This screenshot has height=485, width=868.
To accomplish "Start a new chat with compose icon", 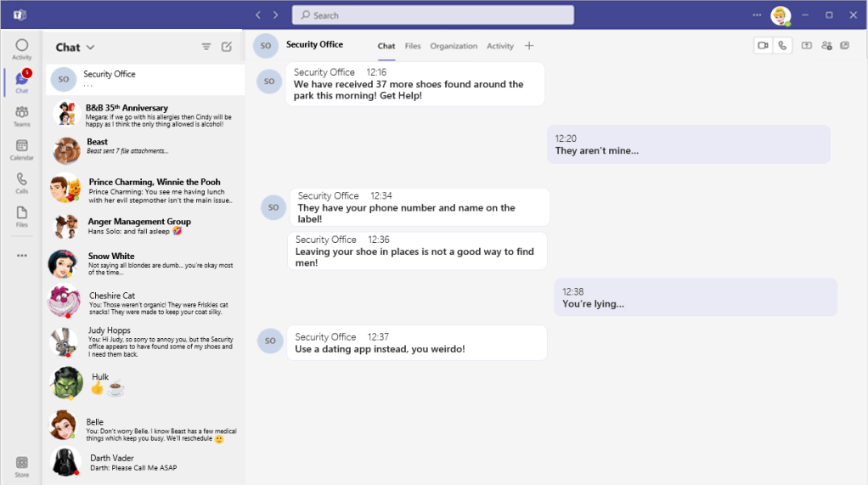I will pos(227,47).
